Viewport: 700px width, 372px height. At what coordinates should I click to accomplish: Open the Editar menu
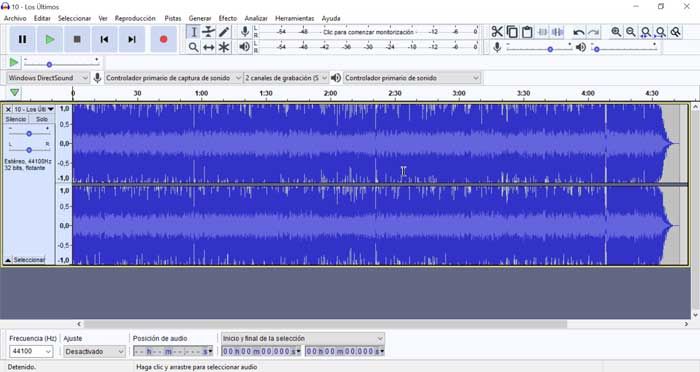click(x=42, y=18)
